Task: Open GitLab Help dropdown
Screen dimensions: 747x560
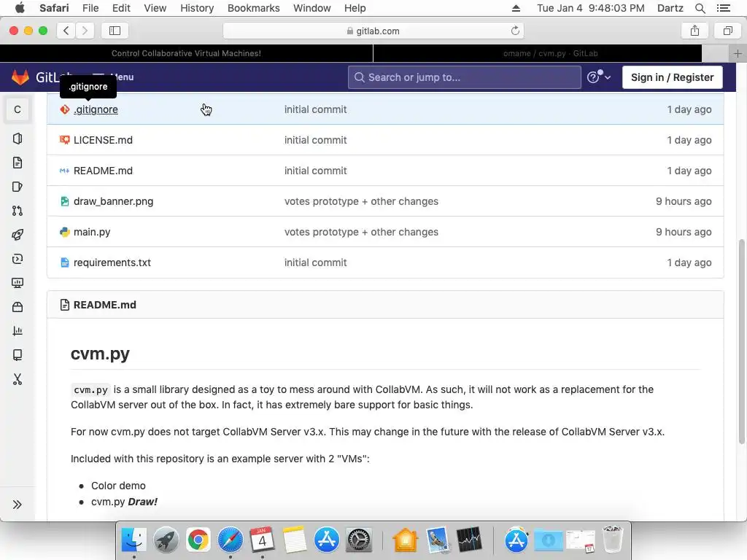Action: click(x=598, y=77)
